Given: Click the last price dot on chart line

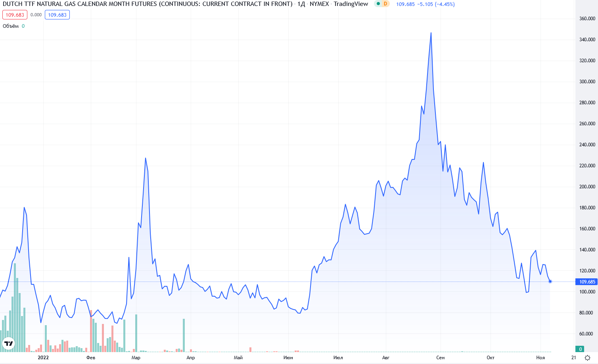Looking at the screenshot, I should click(x=550, y=282).
